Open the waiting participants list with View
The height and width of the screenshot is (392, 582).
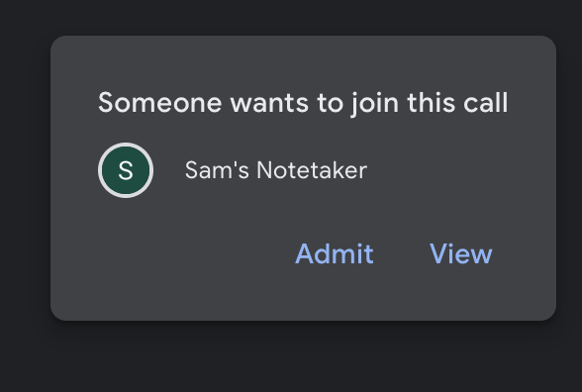pos(460,254)
